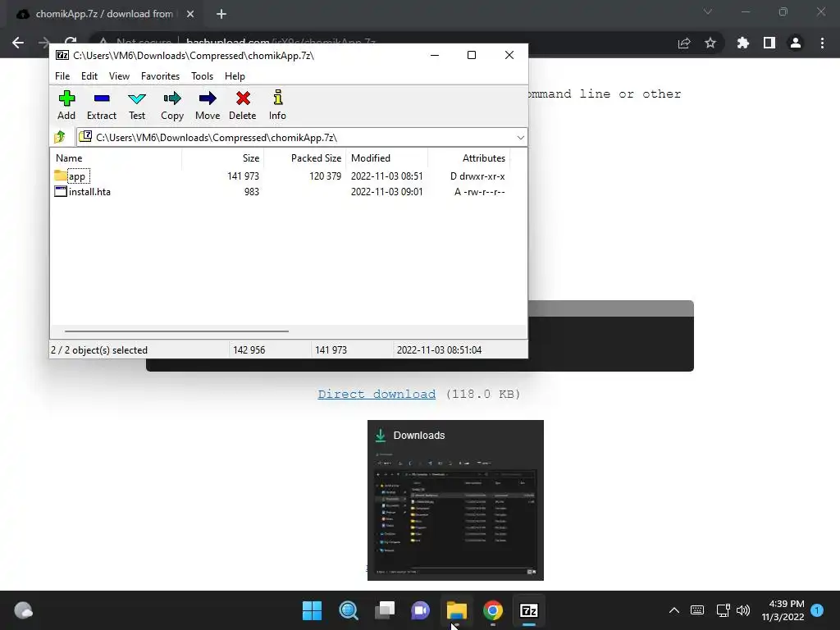Bookmark this page with star icon
840x630 pixels.
click(710, 43)
